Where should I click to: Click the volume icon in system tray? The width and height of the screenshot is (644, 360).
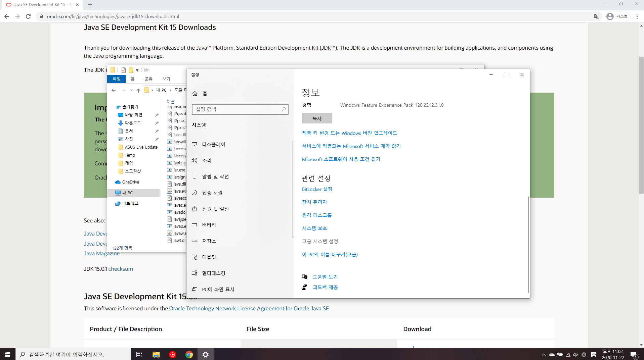tap(576, 355)
